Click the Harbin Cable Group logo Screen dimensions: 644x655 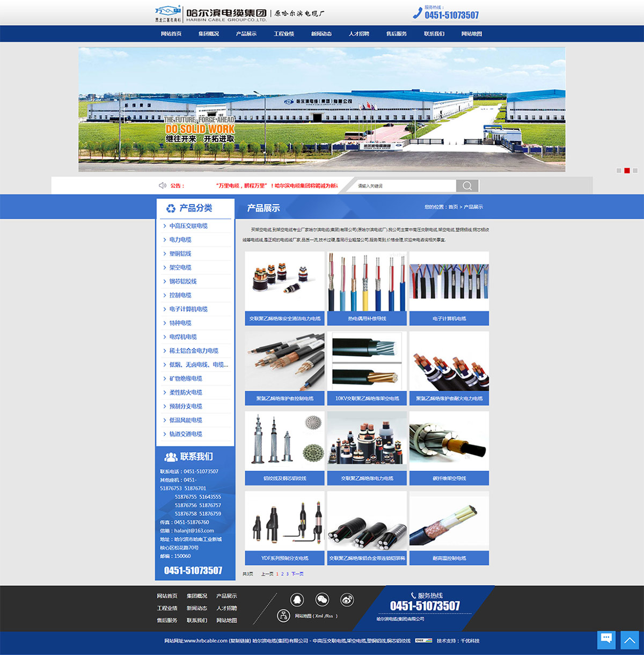pos(211,14)
